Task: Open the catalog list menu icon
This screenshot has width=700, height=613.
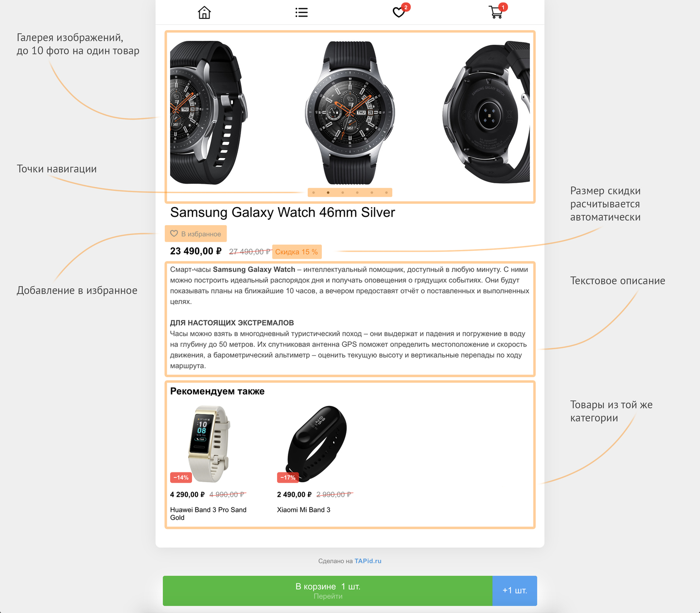Action: click(x=301, y=12)
